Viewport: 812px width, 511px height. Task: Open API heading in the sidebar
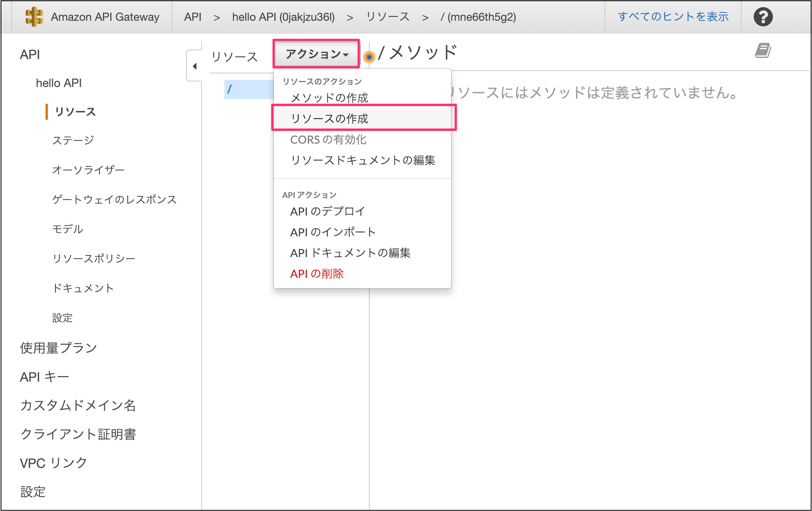click(x=30, y=54)
